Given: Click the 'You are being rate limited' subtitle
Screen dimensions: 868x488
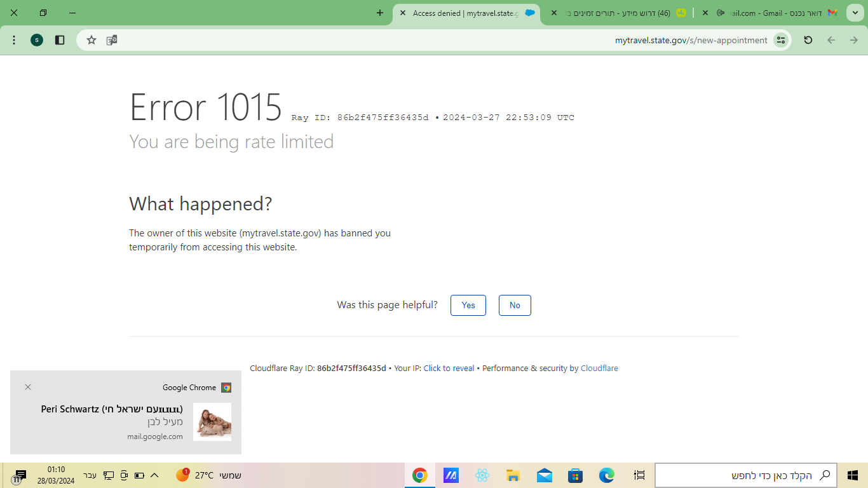Looking at the screenshot, I should [x=231, y=141].
